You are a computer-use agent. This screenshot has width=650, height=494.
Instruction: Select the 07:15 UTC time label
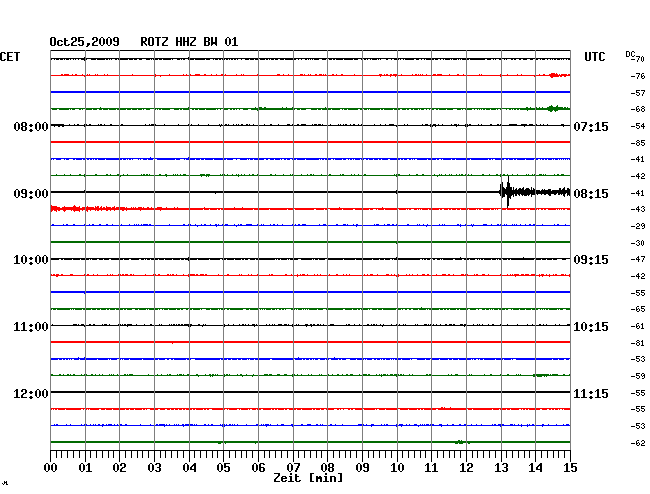591,126
